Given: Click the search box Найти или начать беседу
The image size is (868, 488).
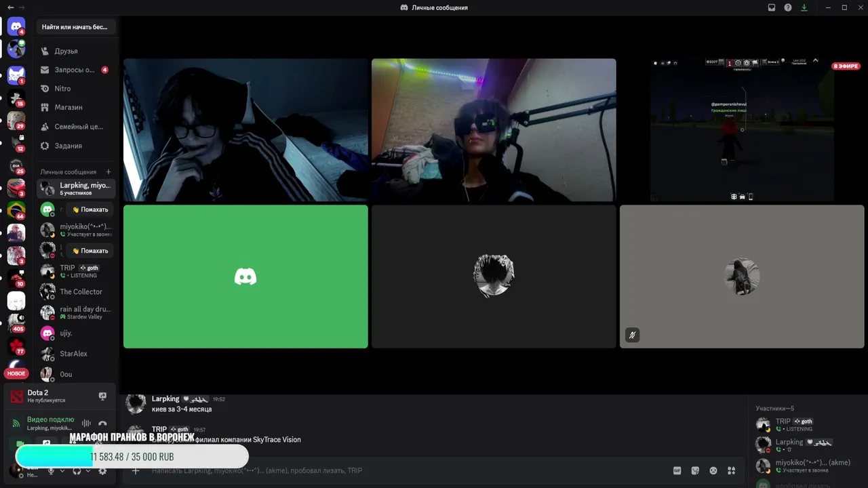Looking at the screenshot, I should coord(76,27).
